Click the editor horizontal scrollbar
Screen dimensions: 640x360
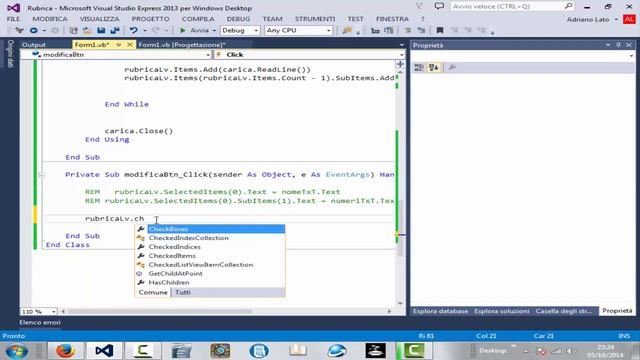point(226,311)
